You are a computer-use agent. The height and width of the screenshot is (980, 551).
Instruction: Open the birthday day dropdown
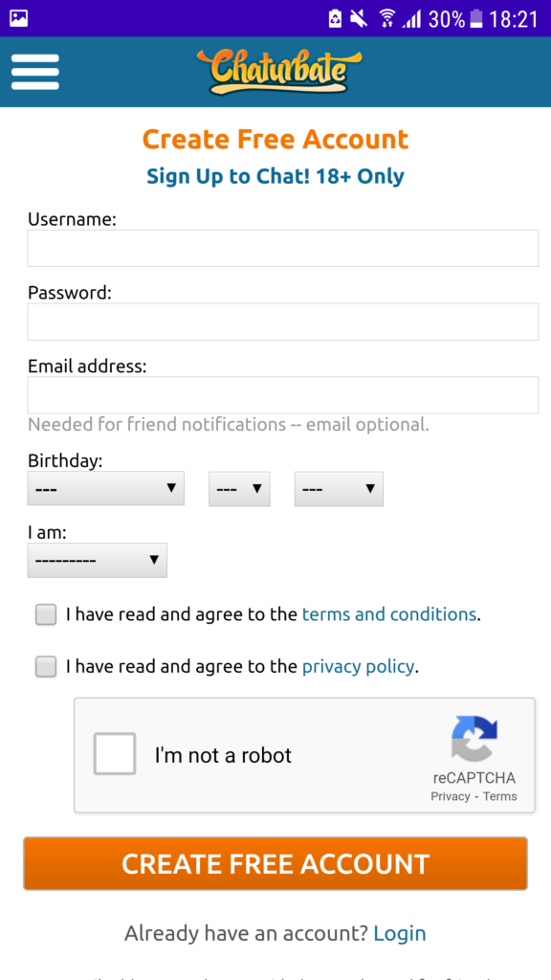(x=239, y=488)
